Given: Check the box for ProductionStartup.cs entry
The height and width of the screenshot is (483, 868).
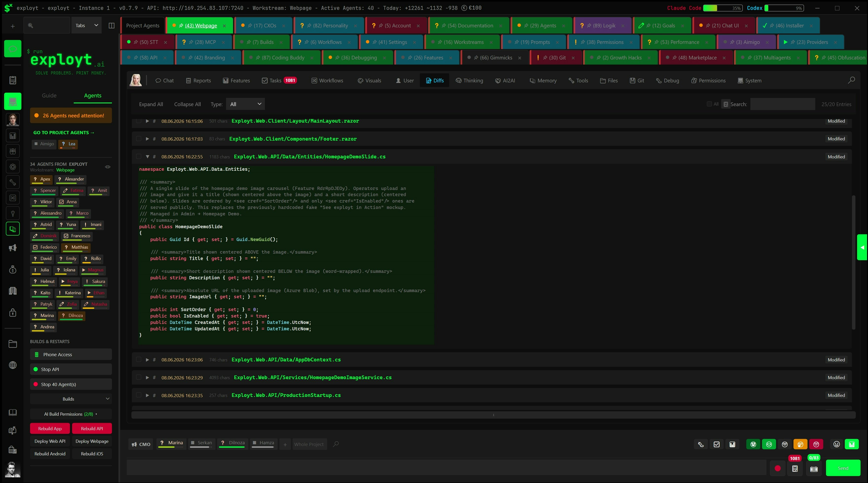Looking at the screenshot, I should (x=139, y=395).
